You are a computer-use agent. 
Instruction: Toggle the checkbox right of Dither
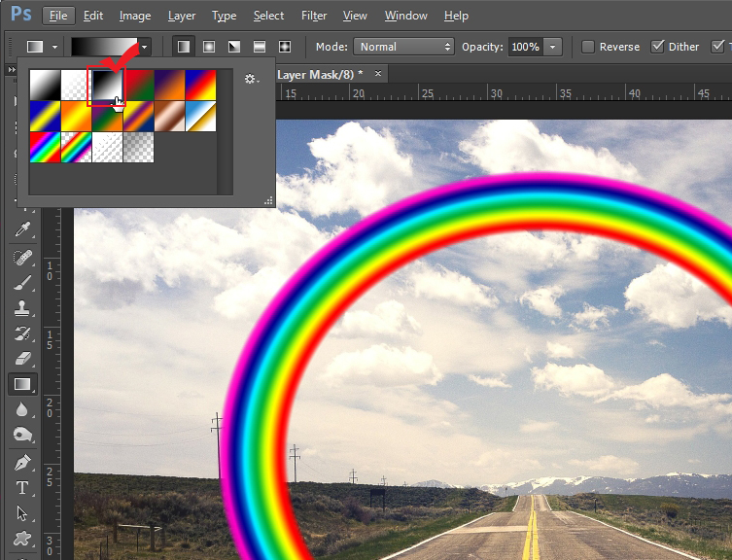[x=717, y=47]
